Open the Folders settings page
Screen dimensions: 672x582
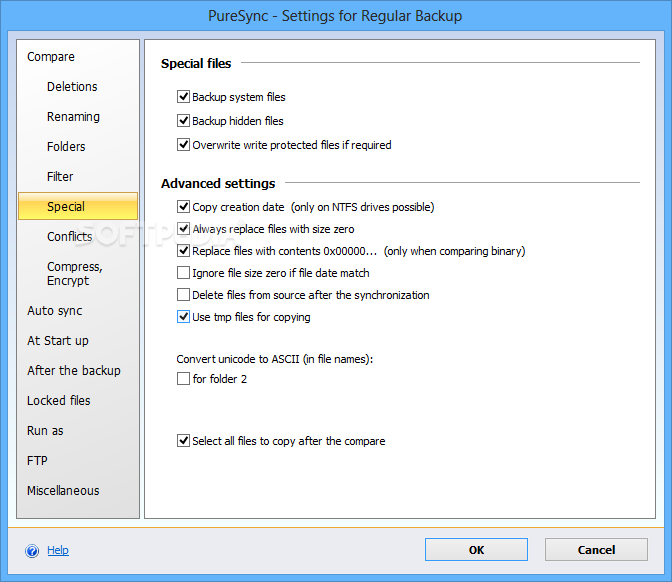(66, 147)
